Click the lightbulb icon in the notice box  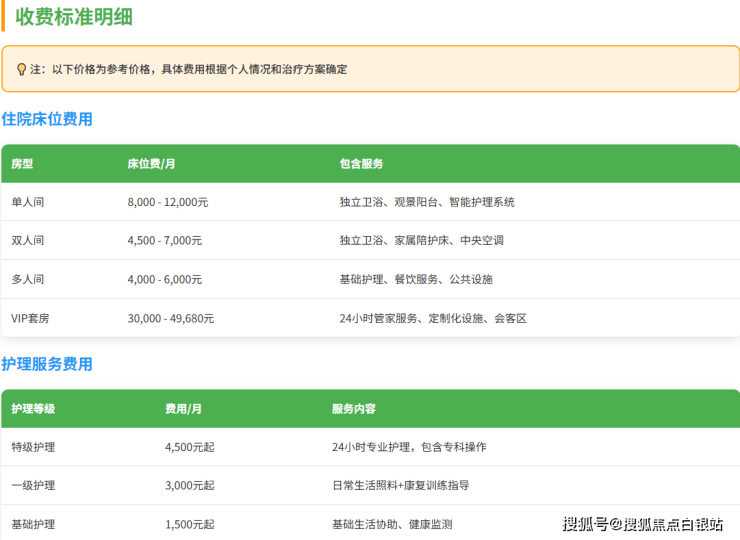coord(21,70)
